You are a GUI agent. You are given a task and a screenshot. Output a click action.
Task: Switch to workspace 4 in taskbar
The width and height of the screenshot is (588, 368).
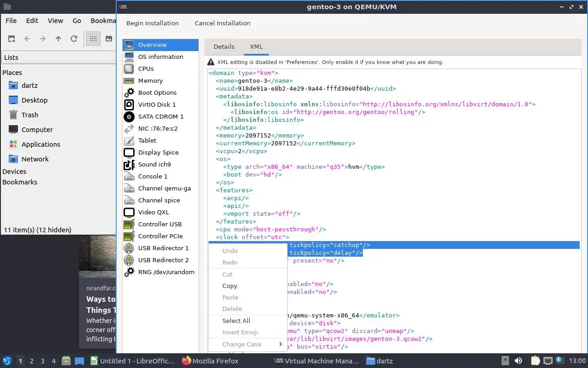[54, 361]
